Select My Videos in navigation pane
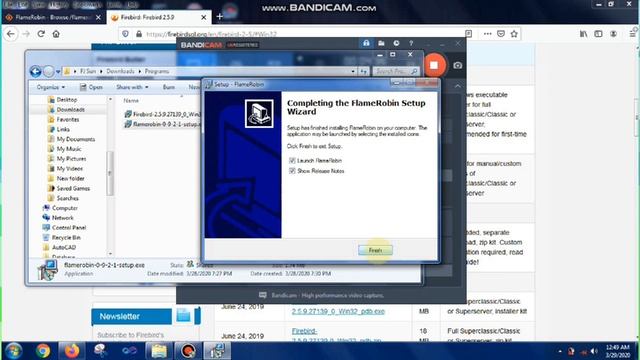This screenshot has width=640, height=360. click(x=69, y=169)
